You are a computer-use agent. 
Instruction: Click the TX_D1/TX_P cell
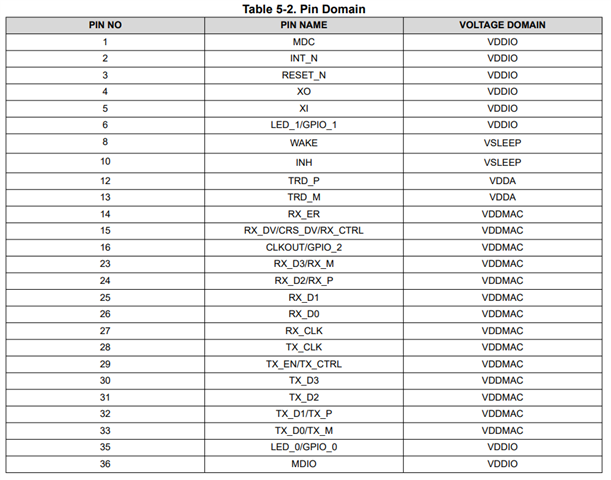[x=304, y=413]
